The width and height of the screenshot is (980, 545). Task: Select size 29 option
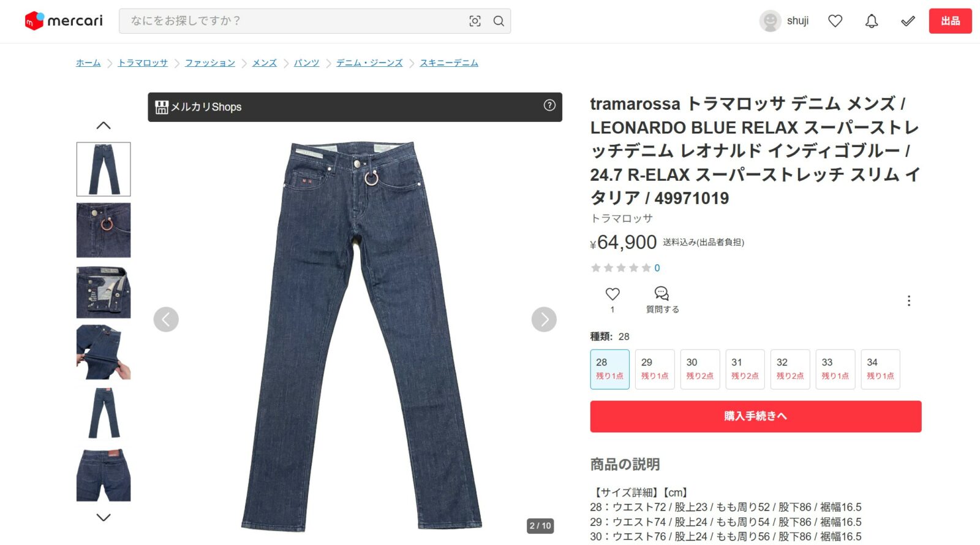click(x=655, y=369)
